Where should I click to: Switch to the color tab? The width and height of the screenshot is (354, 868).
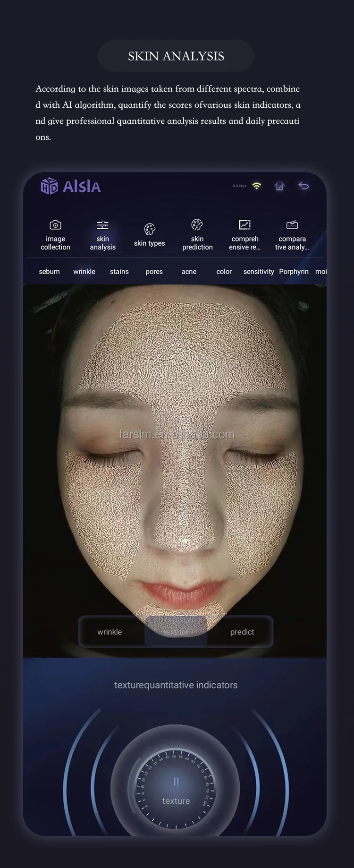point(224,272)
